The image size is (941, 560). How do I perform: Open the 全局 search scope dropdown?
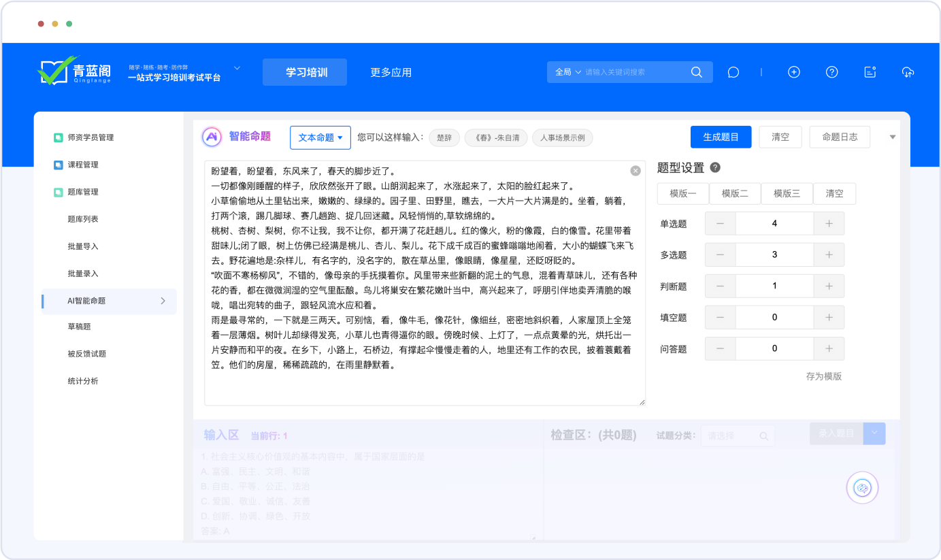(568, 72)
